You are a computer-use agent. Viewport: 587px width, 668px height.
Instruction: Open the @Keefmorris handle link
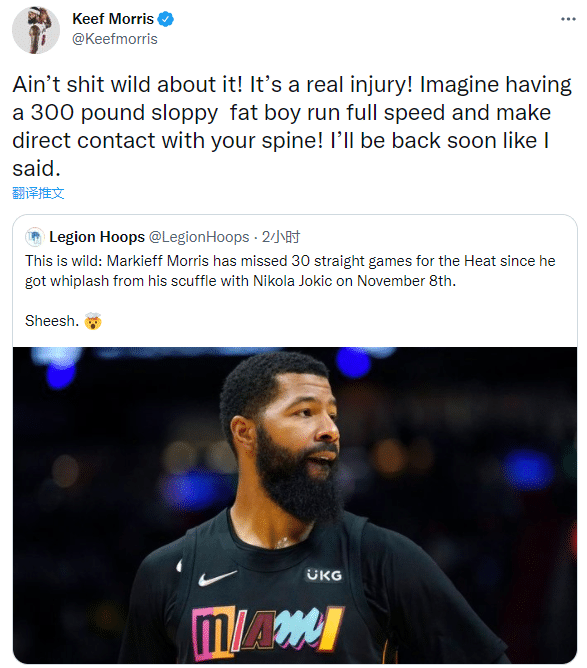115,39
